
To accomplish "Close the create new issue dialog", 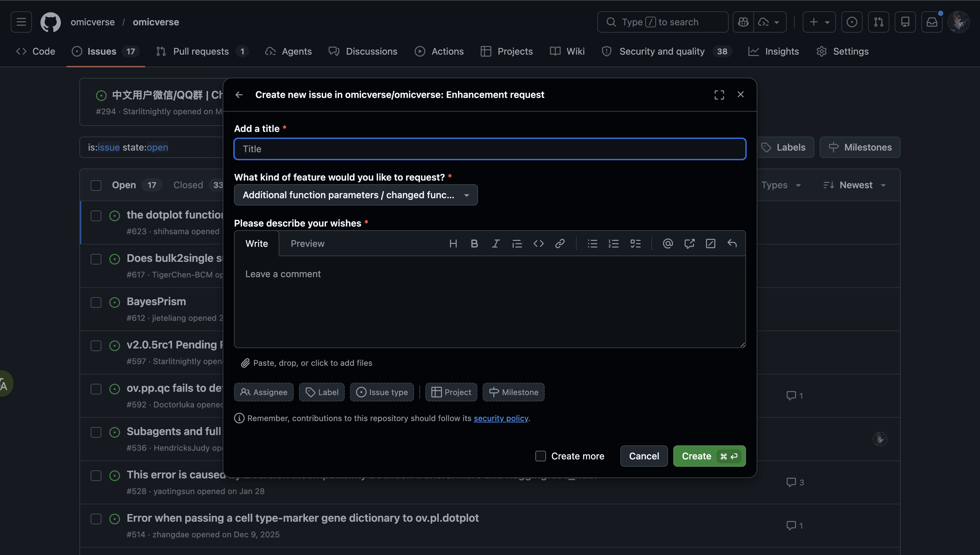I will click(x=740, y=94).
